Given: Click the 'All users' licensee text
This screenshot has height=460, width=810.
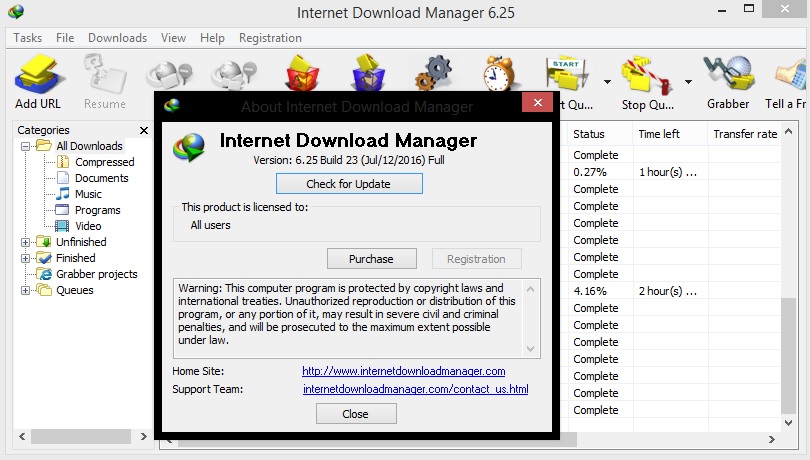Looking at the screenshot, I should point(210,225).
